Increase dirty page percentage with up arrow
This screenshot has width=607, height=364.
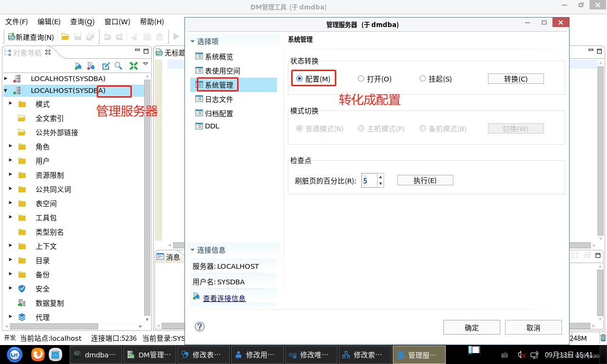coord(381,177)
